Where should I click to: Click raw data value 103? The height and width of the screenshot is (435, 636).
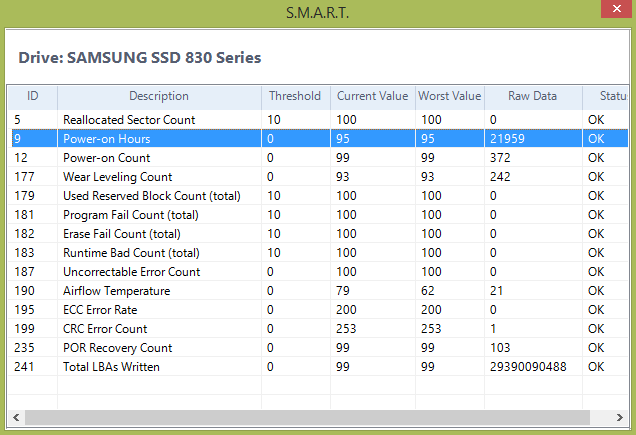pyautogui.click(x=500, y=348)
